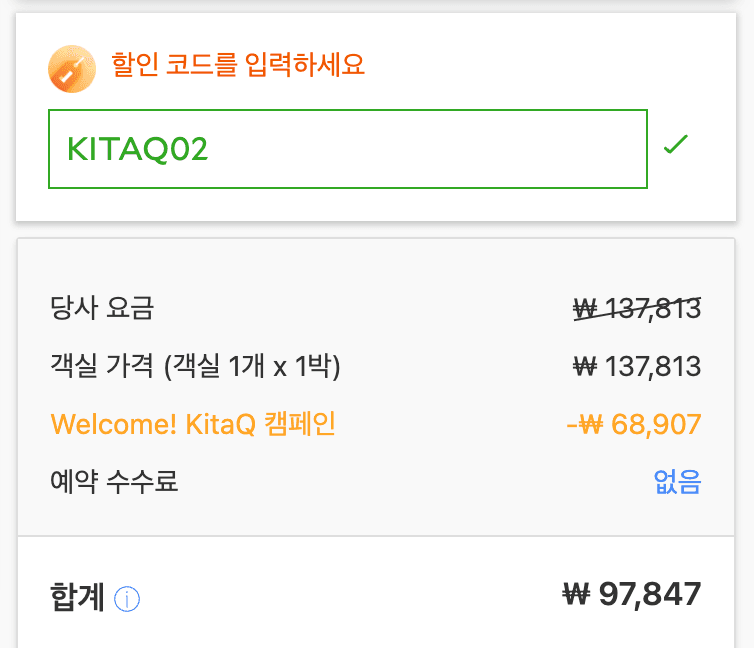
Task: Select the Welcome! KitaQ 캠페인 label
Action: pos(193,424)
